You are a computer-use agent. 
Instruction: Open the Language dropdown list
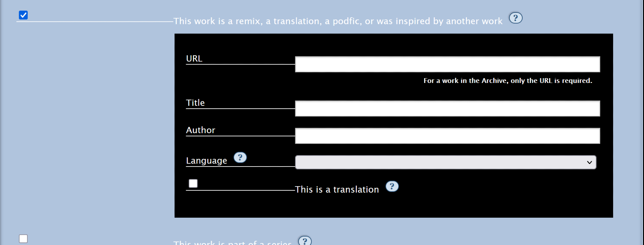[445, 162]
